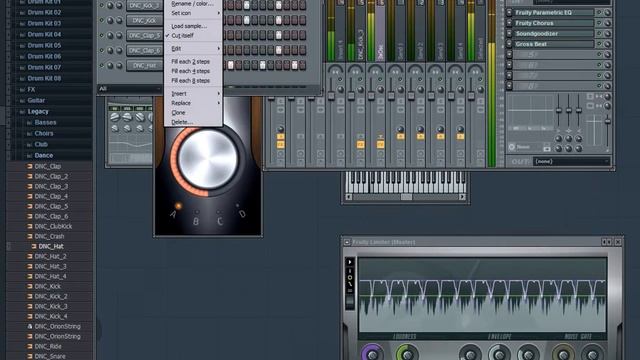Click the Fruity Limiter waveform display
640x360 pixels.
pos(482,295)
